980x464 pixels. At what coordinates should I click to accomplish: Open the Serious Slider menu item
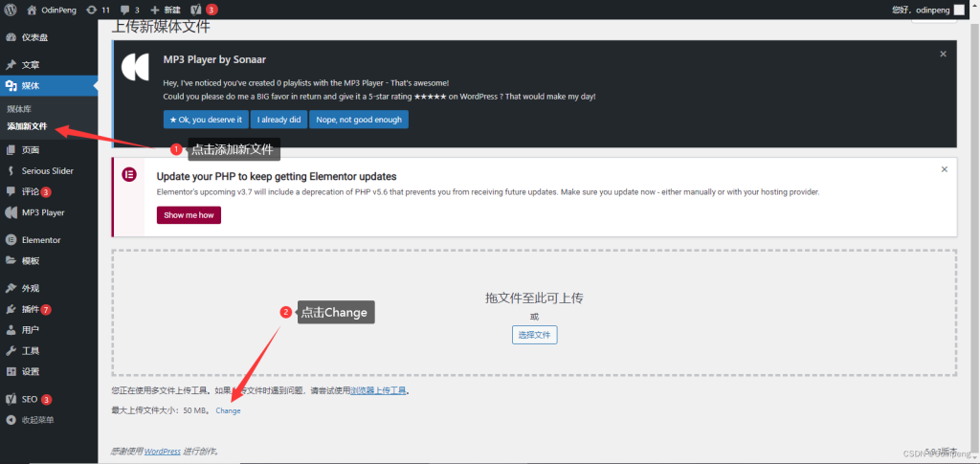click(47, 170)
